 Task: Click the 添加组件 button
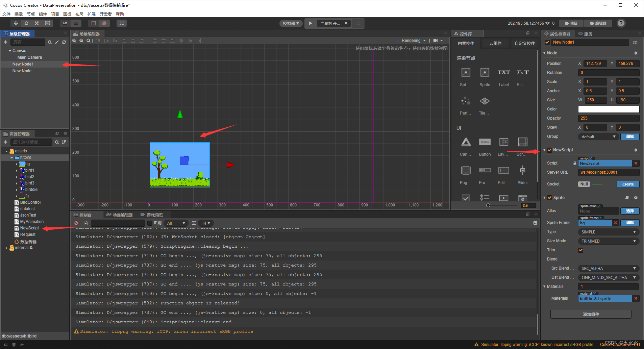pos(591,314)
